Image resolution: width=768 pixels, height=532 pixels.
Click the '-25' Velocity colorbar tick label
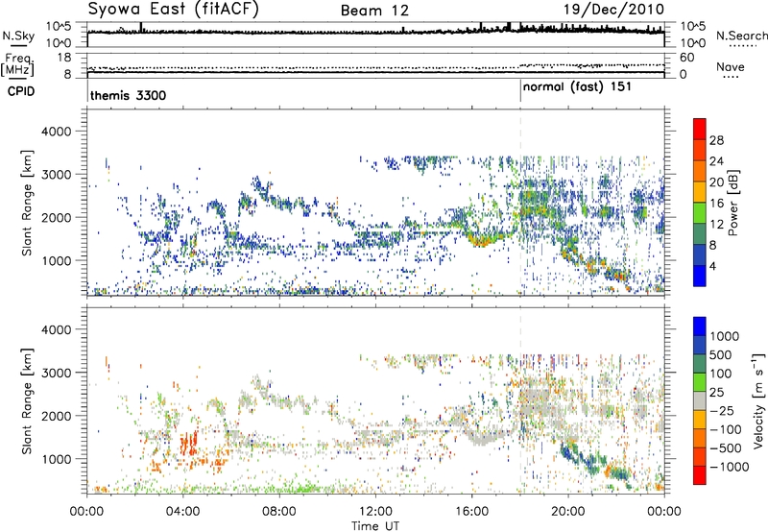pyautogui.click(x=722, y=410)
